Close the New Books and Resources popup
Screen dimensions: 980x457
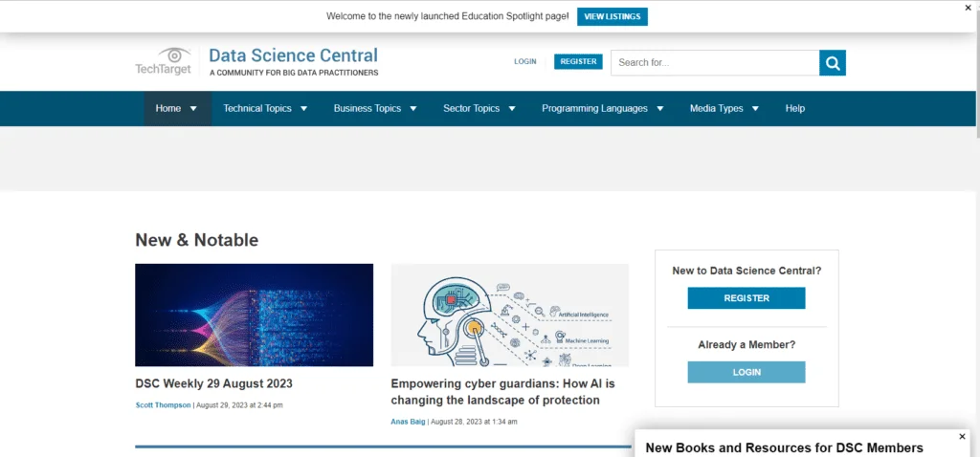click(x=962, y=436)
